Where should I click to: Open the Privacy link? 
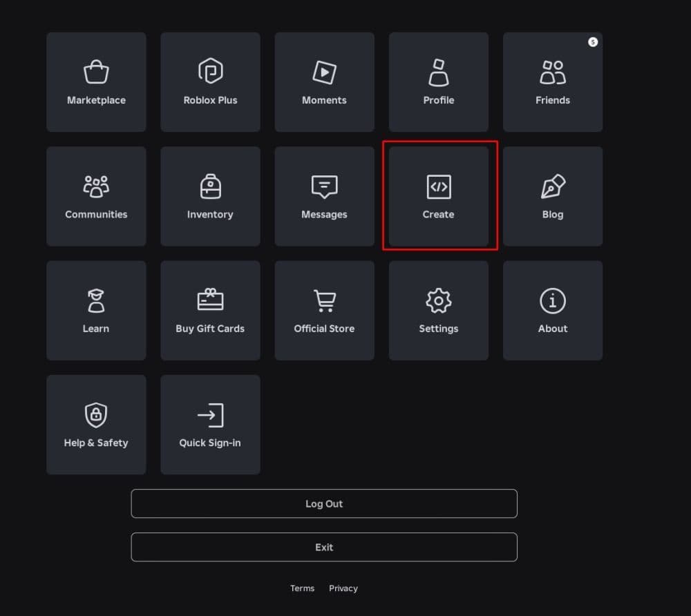[x=343, y=588]
